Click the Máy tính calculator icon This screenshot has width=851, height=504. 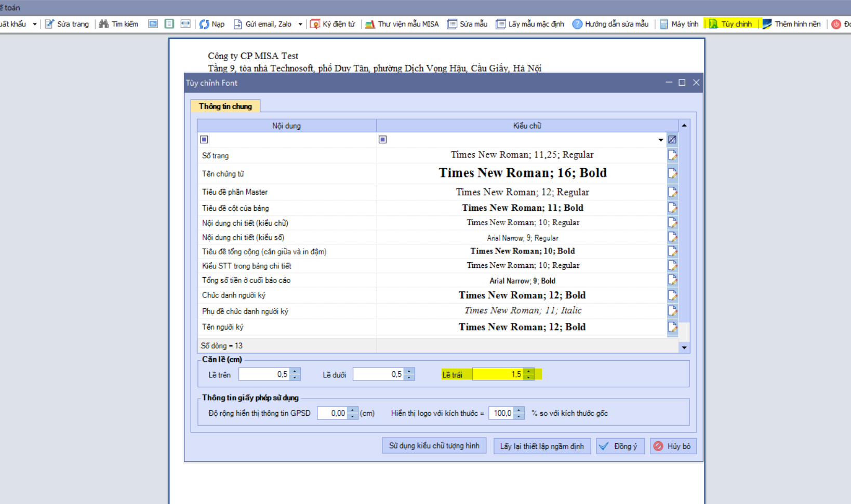(664, 24)
